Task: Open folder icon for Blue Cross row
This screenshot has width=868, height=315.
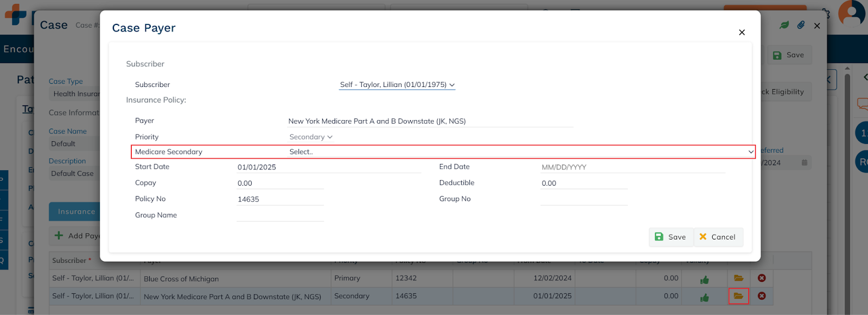Action: click(738, 278)
